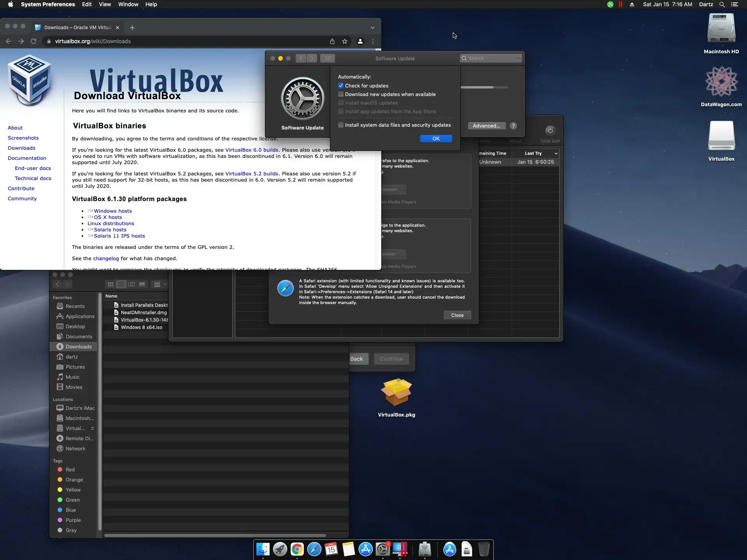This screenshot has height=560, width=747.
Task: Open the Edit menu
Action: (x=87, y=4)
